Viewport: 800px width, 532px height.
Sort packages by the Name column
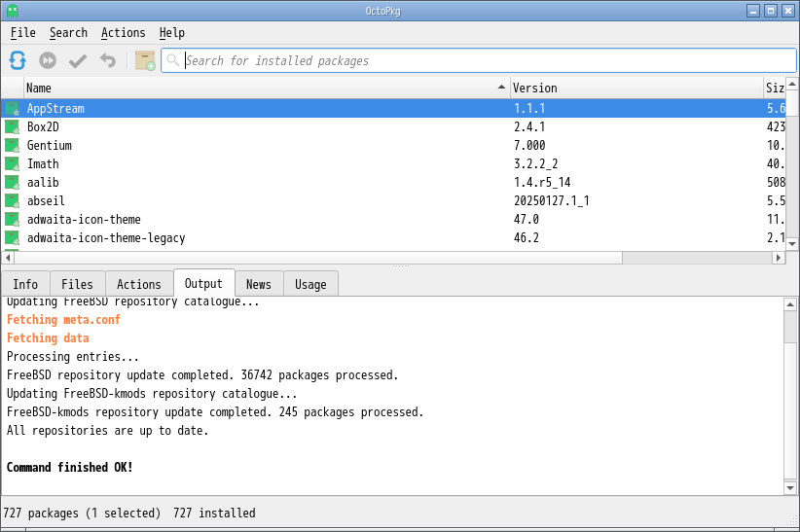pyautogui.click(x=263, y=88)
